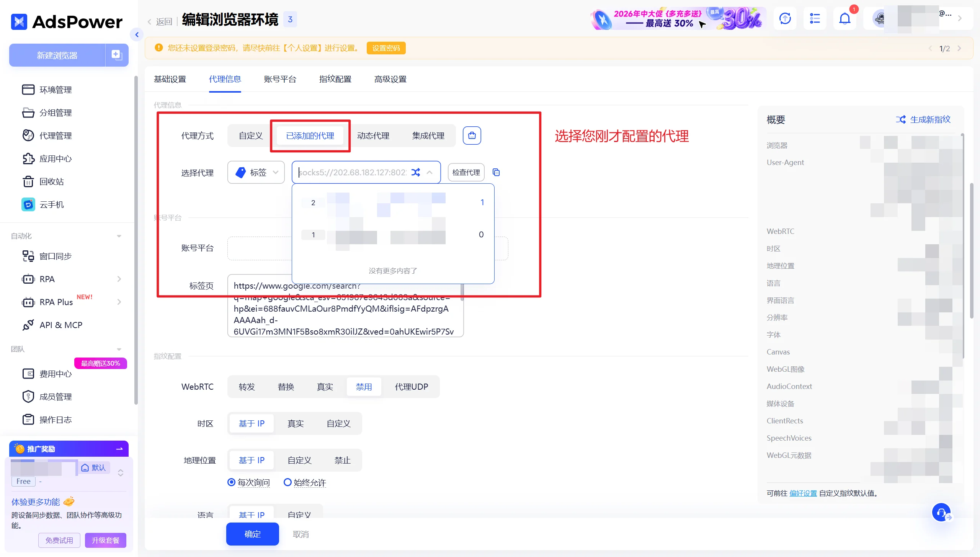Switch to 账号平台 tab
980x557 pixels.
(280, 79)
